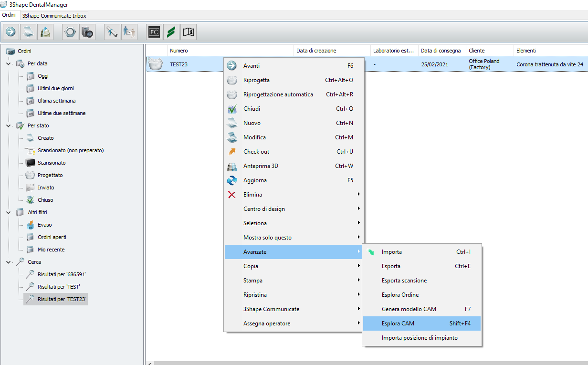Screen dimensions: 588x365
Task: Click the Scansionato (non preparato) status icon
Action: click(x=31, y=150)
